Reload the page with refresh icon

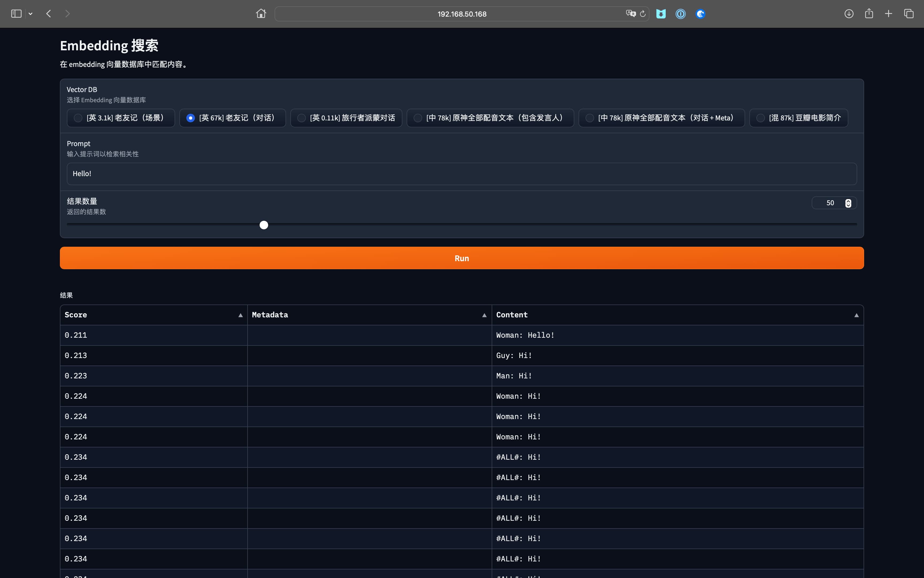coord(643,14)
